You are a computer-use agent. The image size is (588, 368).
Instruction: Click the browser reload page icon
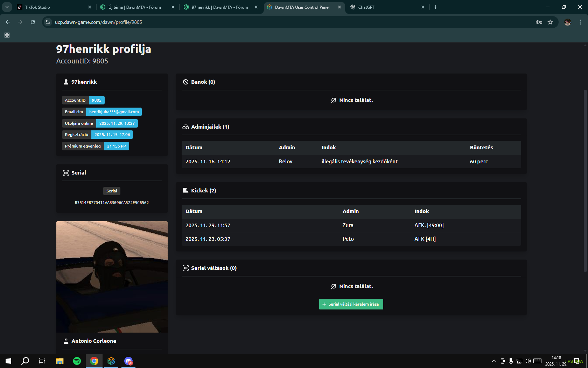(33, 22)
